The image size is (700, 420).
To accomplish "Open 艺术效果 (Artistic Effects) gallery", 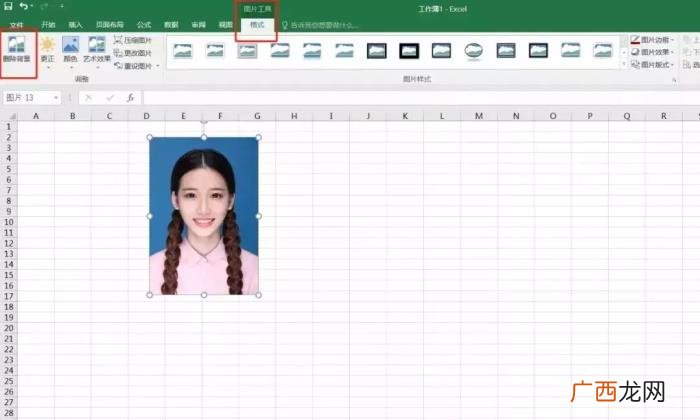I will tap(96, 45).
